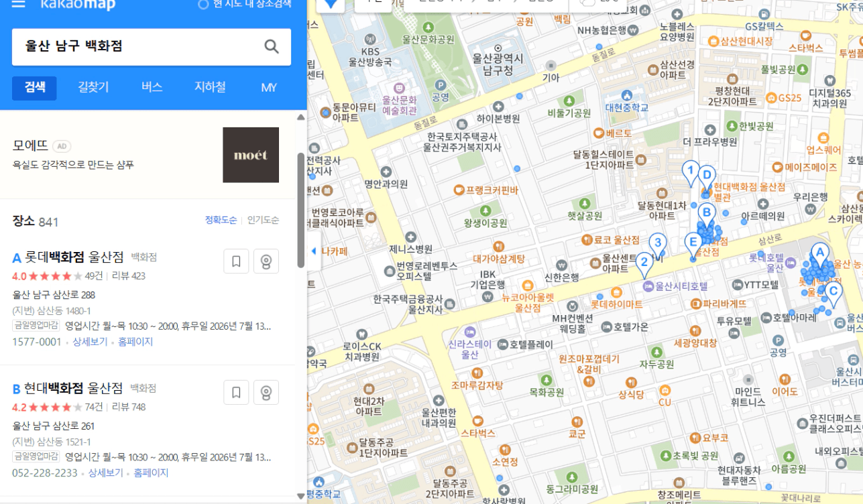
Task: Open the moét ad thumbnail
Action: (251, 155)
